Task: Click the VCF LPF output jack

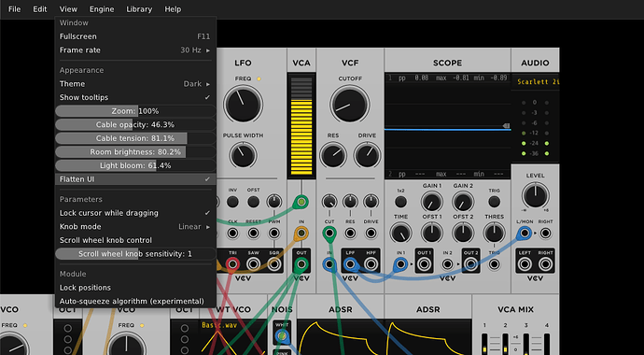Action: coord(350,264)
